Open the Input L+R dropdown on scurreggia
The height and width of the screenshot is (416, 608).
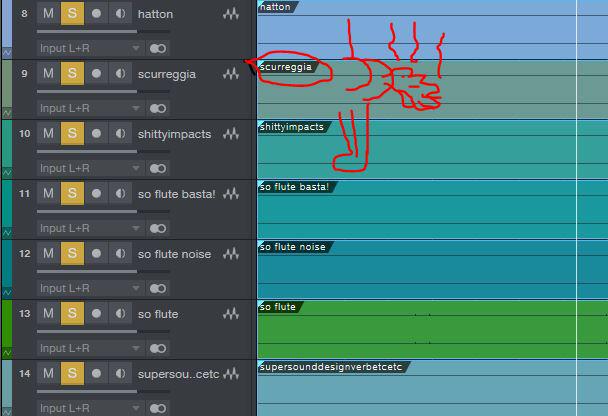coord(90,108)
